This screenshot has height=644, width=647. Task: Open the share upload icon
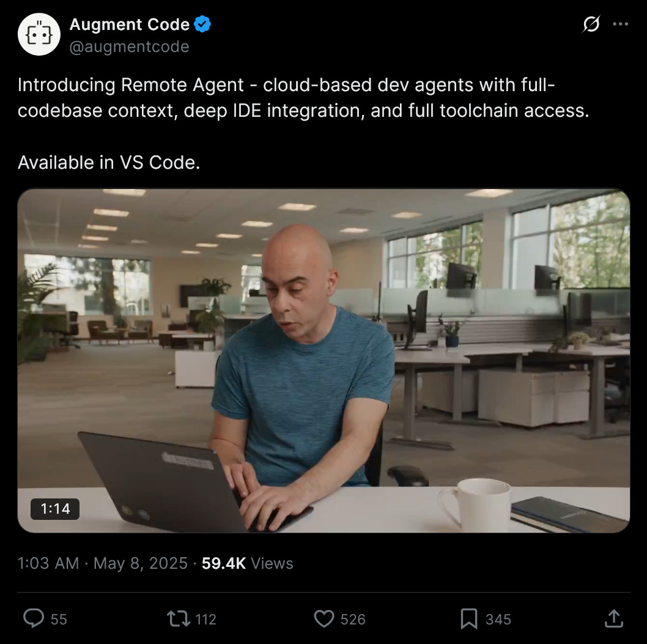click(x=613, y=618)
